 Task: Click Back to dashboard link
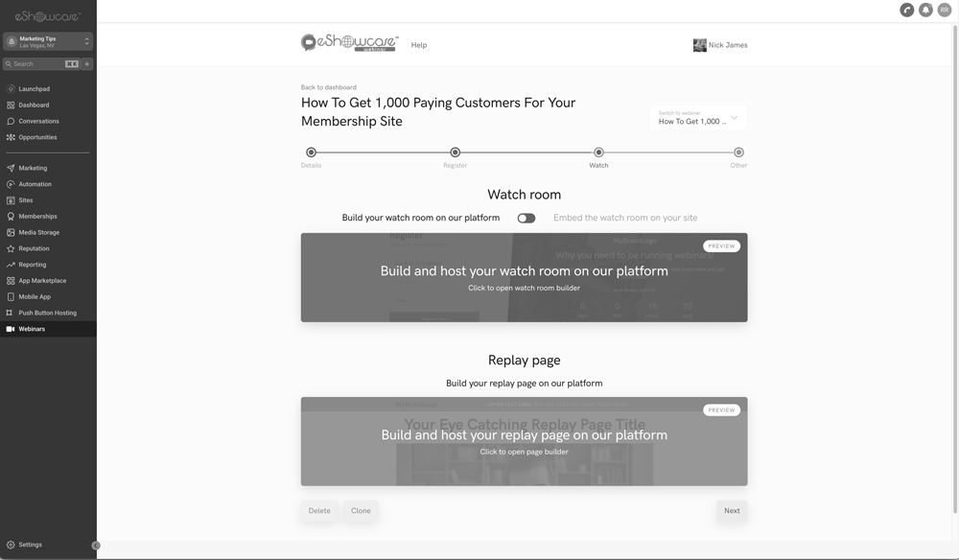(328, 87)
